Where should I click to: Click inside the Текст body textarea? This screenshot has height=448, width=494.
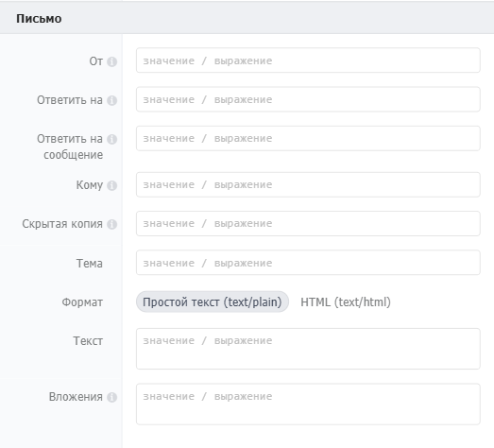[x=308, y=349]
